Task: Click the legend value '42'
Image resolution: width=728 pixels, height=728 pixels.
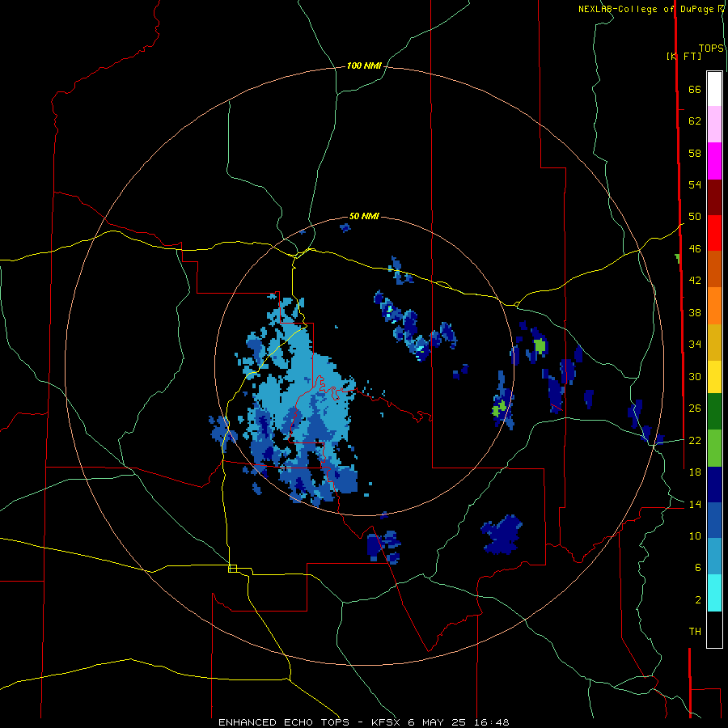Action: [695, 281]
